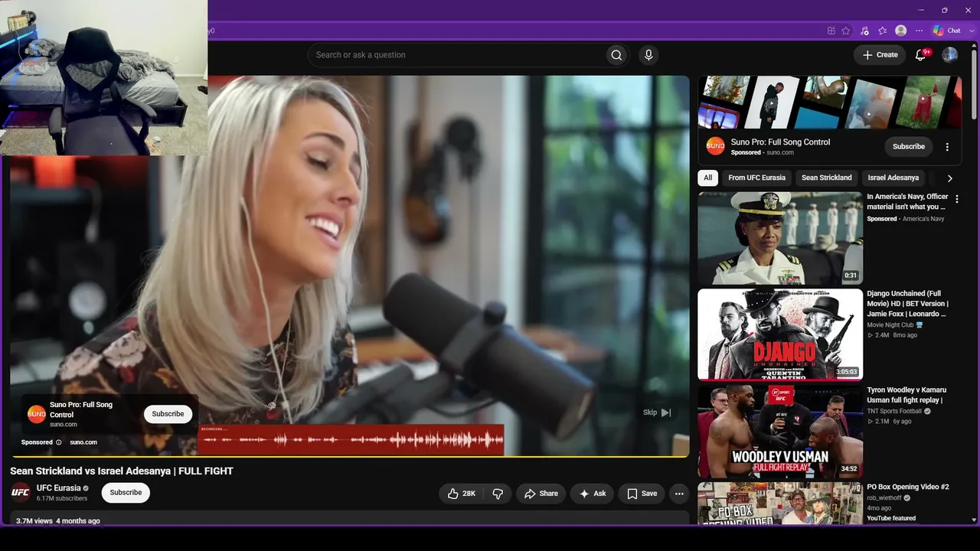
Task: Click the Ask button
Action: [593, 494]
